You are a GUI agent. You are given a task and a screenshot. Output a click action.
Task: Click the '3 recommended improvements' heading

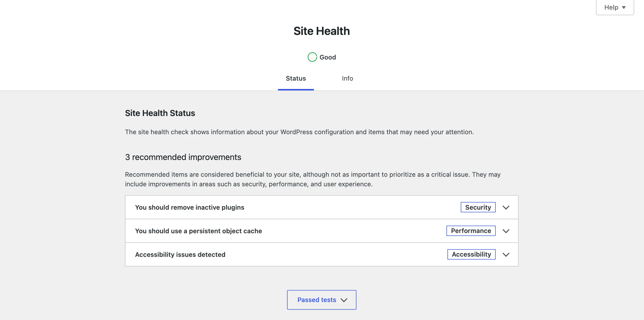(x=183, y=157)
